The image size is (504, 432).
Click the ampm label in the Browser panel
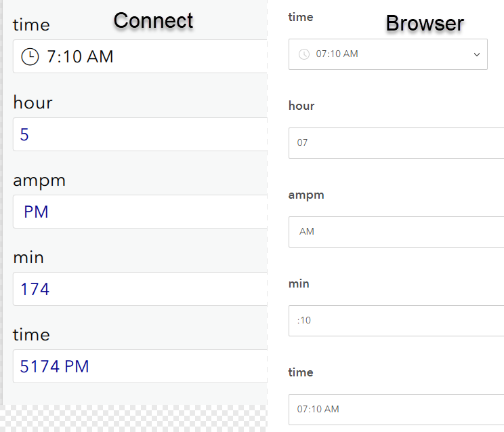tap(306, 195)
